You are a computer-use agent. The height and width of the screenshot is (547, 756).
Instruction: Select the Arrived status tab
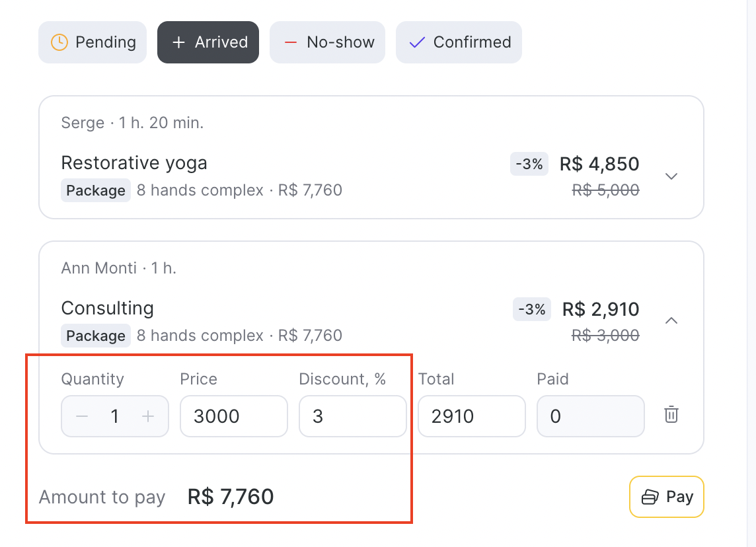click(x=208, y=42)
